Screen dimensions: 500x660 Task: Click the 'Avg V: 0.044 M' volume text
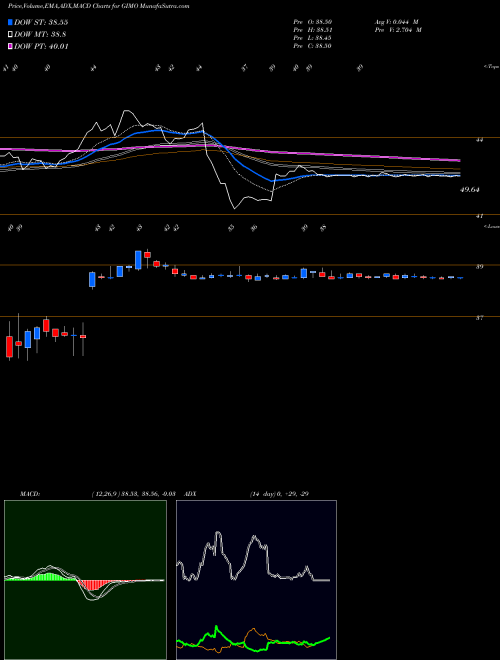coord(396,22)
